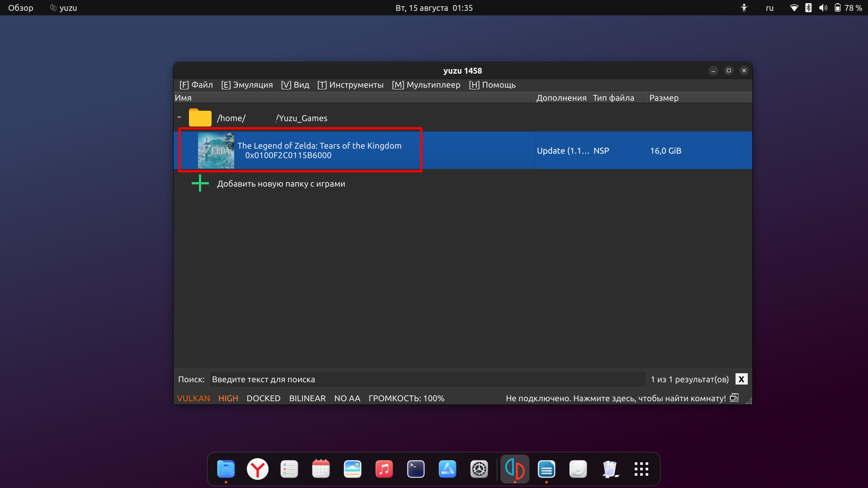Maximize the yuzu 1458 window

(x=729, y=70)
